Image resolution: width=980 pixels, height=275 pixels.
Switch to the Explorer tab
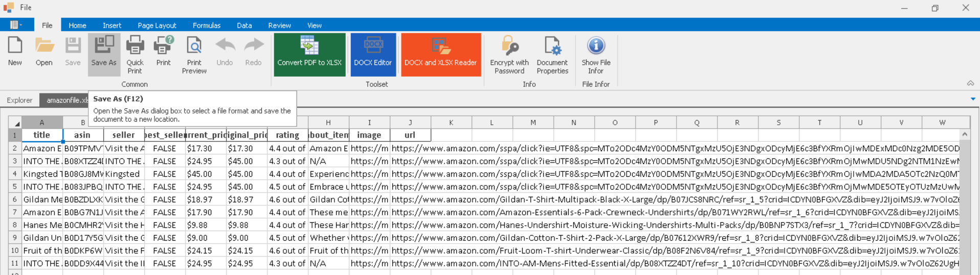pos(19,100)
